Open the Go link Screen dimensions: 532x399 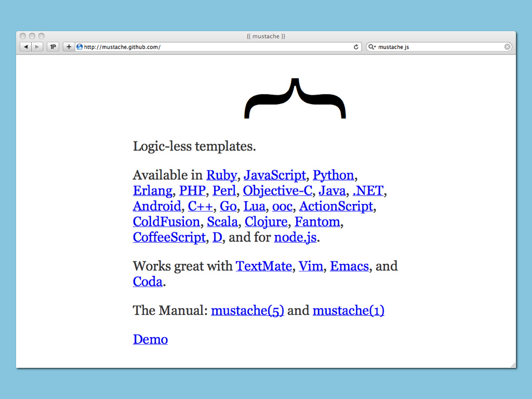tap(228, 206)
